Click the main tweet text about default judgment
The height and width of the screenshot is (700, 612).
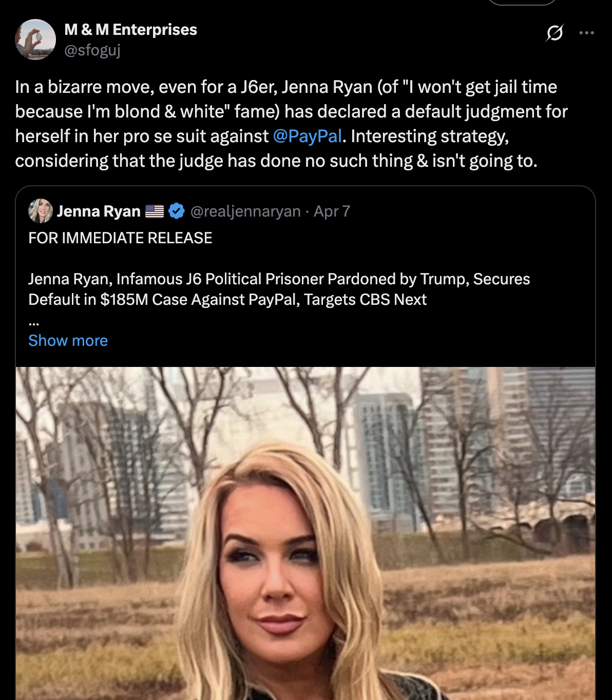coord(292,124)
